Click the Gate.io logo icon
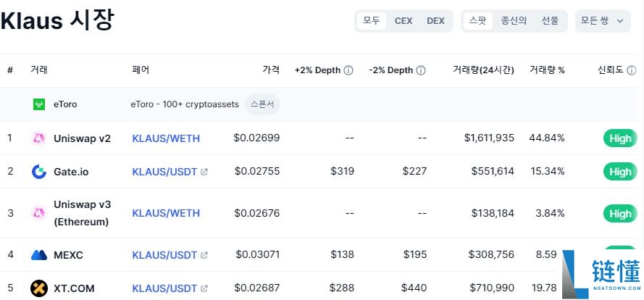 (39, 172)
